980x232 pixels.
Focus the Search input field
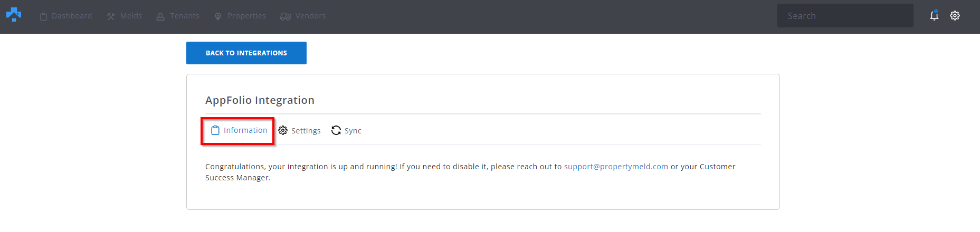[845, 16]
